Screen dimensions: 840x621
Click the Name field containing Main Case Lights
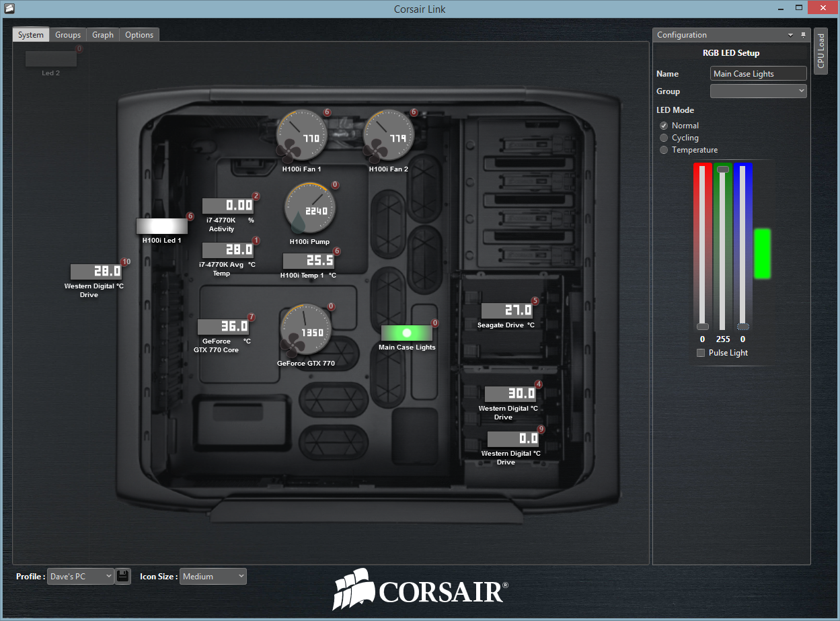pyautogui.click(x=758, y=74)
